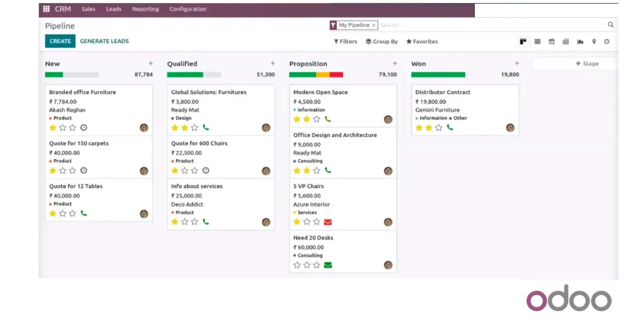
Task: Click phone icon on Global Solutions: Furnitures card
Action: pyautogui.click(x=206, y=128)
